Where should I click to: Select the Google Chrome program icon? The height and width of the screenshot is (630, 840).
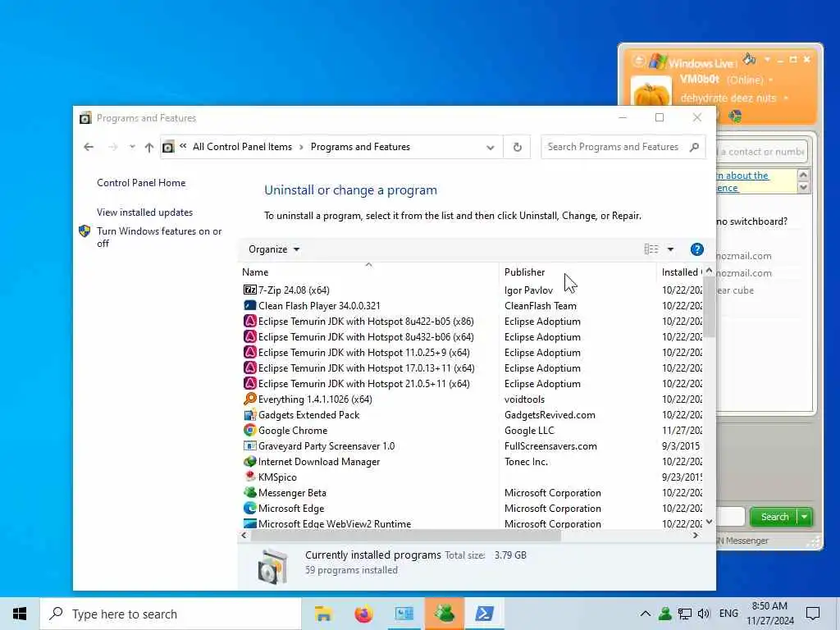click(x=249, y=430)
